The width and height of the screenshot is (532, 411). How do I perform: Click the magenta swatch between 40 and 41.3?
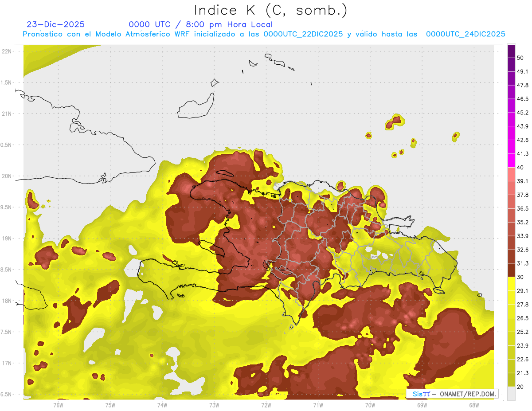point(512,160)
